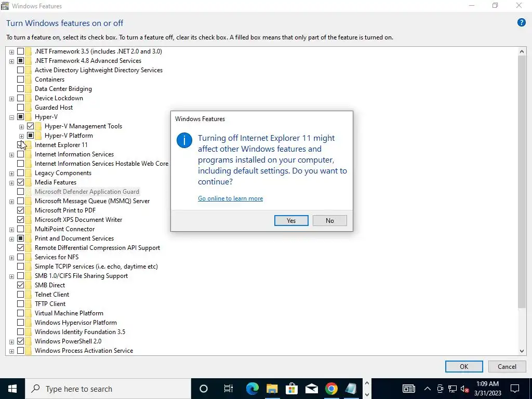Image resolution: width=532 pixels, height=399 pixels.
Task: Click the folder icon next to Containers
Action: click(x=29, y=79)
